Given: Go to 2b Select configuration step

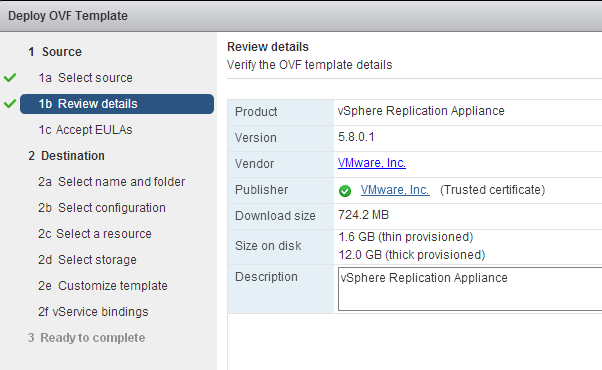Looking at the screenshot, I should tap(102, 208).
